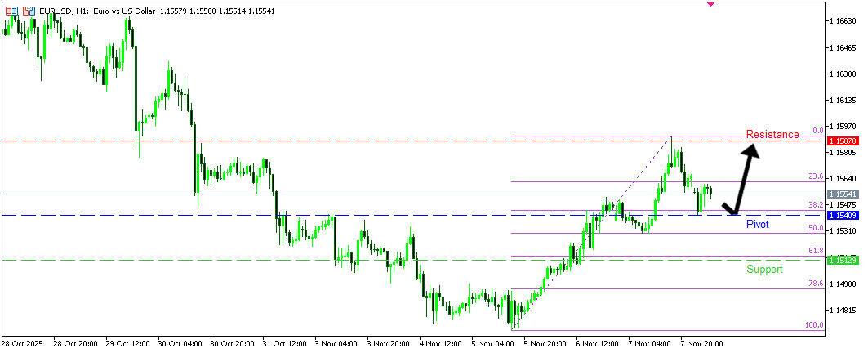Select the Fibonacci 61.8 level label

tap(815, 251)
